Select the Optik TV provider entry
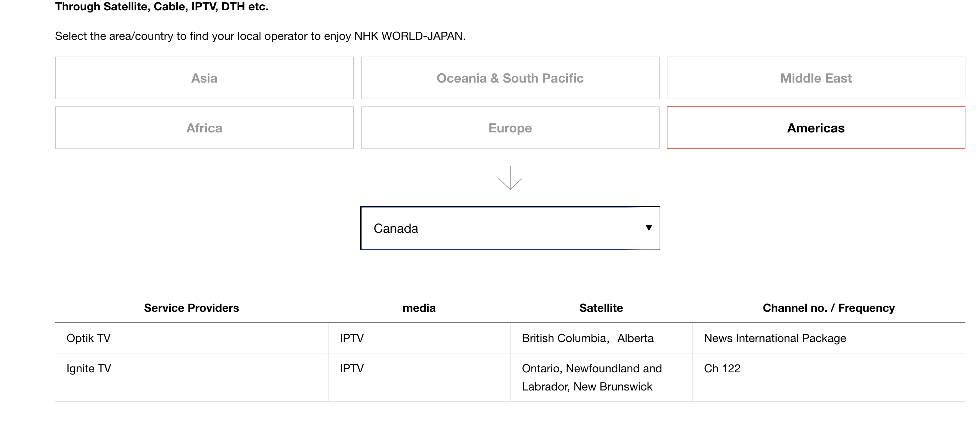 tap(89, 338)
